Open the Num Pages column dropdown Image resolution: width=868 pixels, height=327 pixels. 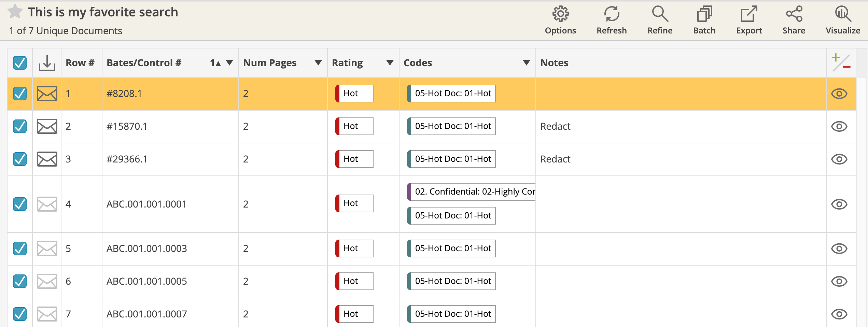318,62
